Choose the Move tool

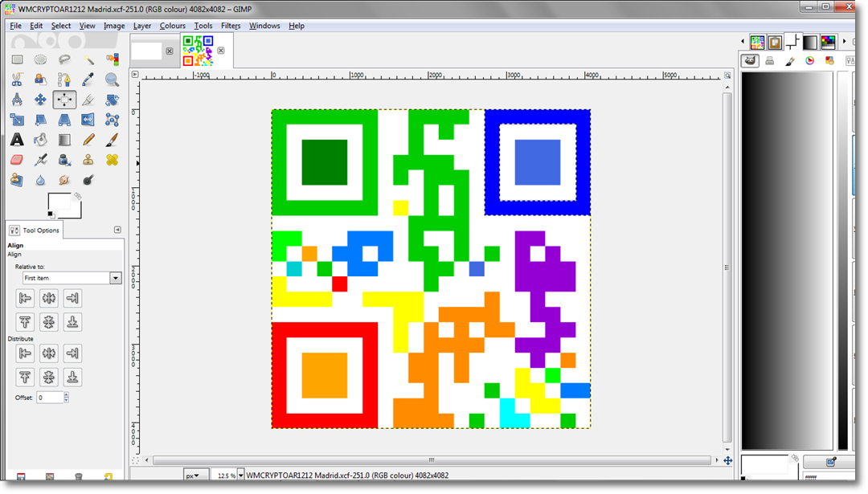click(40, 100)
